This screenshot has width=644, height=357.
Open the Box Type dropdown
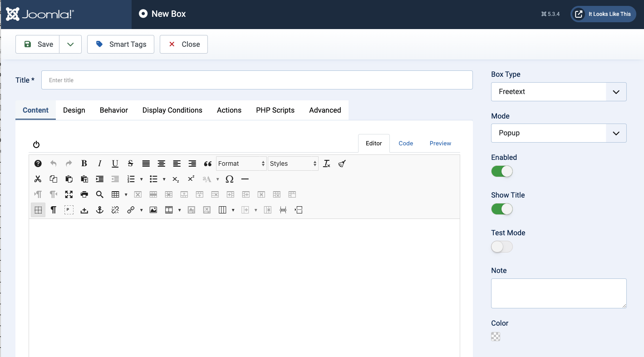[559, 92]
